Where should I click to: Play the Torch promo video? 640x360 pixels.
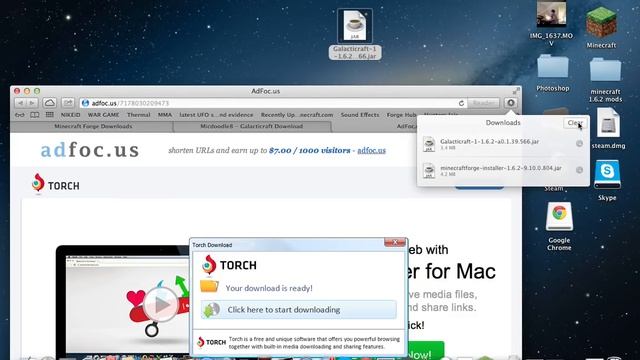click(160, 304)
